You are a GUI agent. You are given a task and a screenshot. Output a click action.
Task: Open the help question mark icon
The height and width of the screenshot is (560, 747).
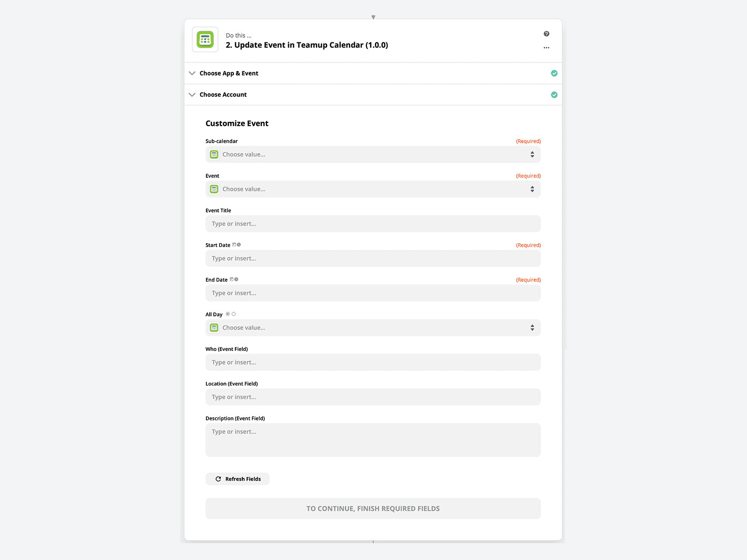click(546, 34)
